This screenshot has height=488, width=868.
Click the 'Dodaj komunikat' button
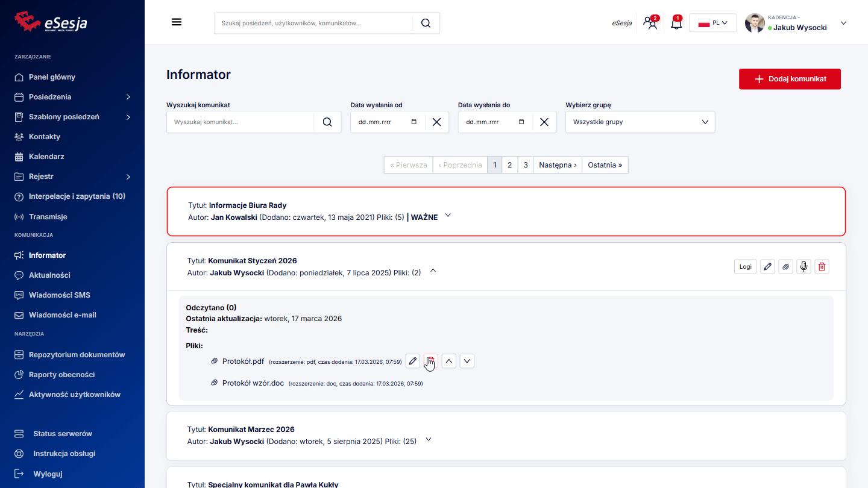tap(790, 79)
